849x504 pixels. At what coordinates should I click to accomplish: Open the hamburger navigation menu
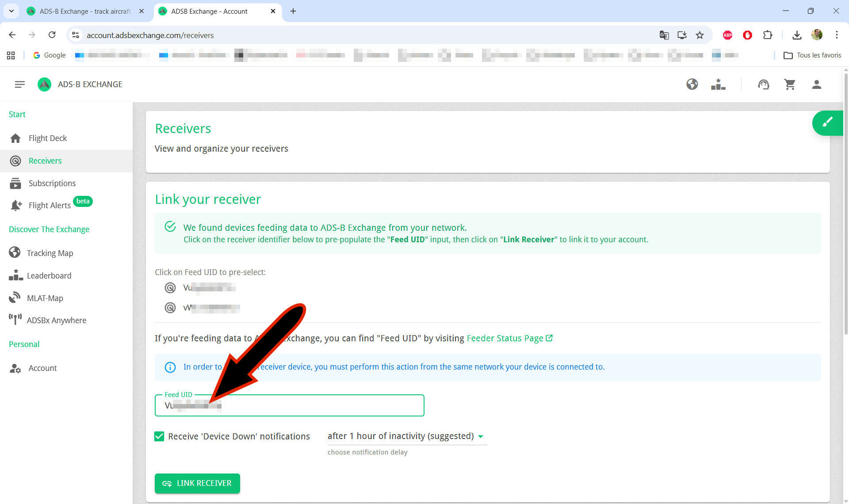(x=19, y=84)
